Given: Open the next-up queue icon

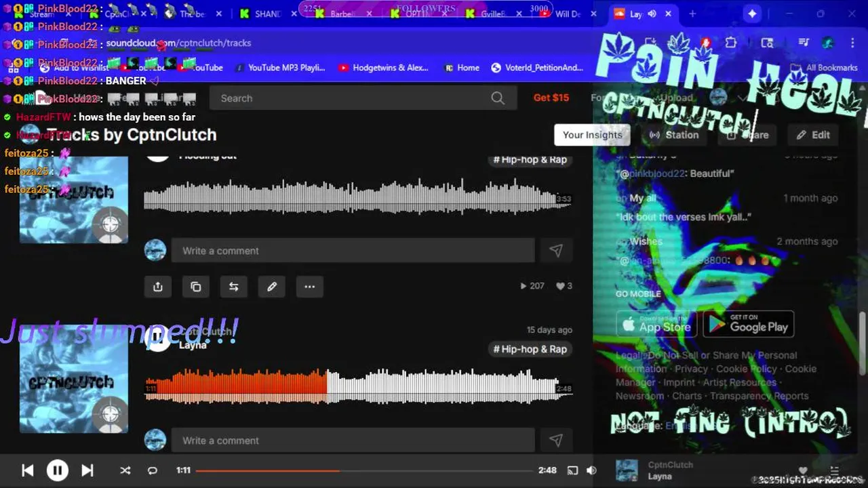Looking at the screenshot, I should [835, 470].
